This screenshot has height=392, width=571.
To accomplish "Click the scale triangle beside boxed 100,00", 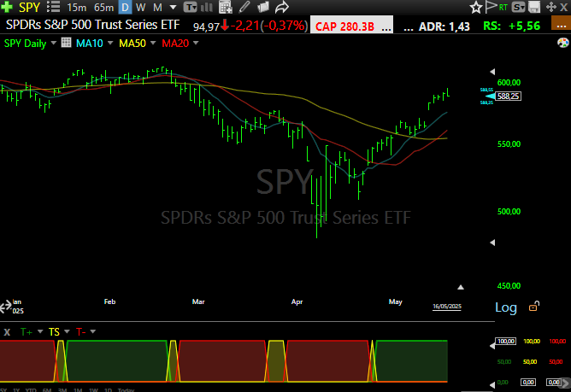I will click(492, 346).
